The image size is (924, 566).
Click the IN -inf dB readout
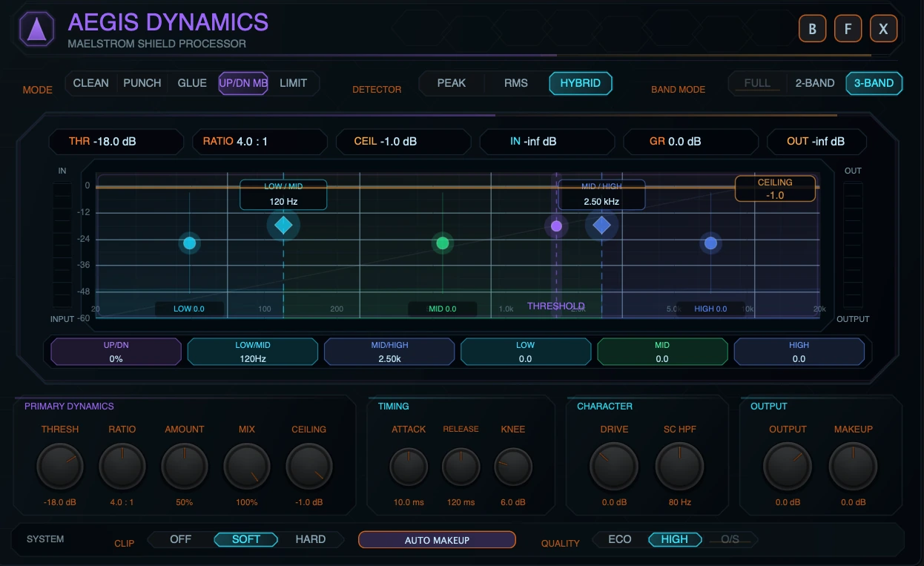click(547, 141)
